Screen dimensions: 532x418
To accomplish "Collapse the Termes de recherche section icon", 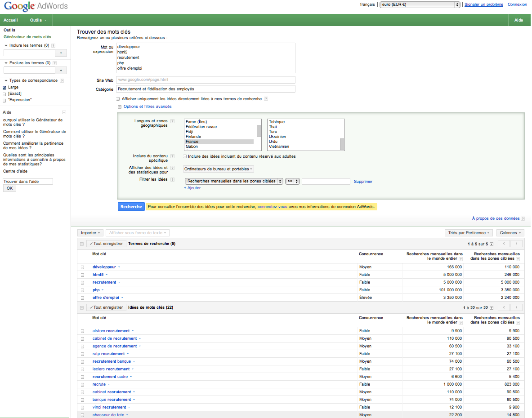I will 82,244.
